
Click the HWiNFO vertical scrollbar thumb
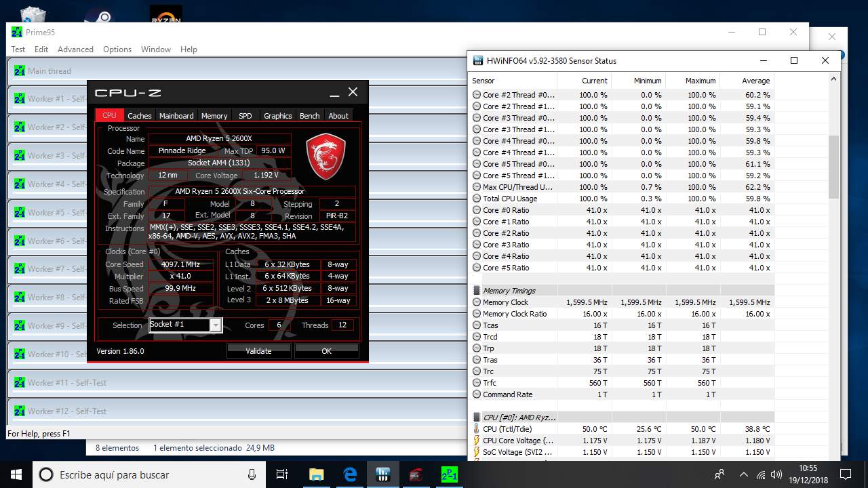(x=834, y=167)
